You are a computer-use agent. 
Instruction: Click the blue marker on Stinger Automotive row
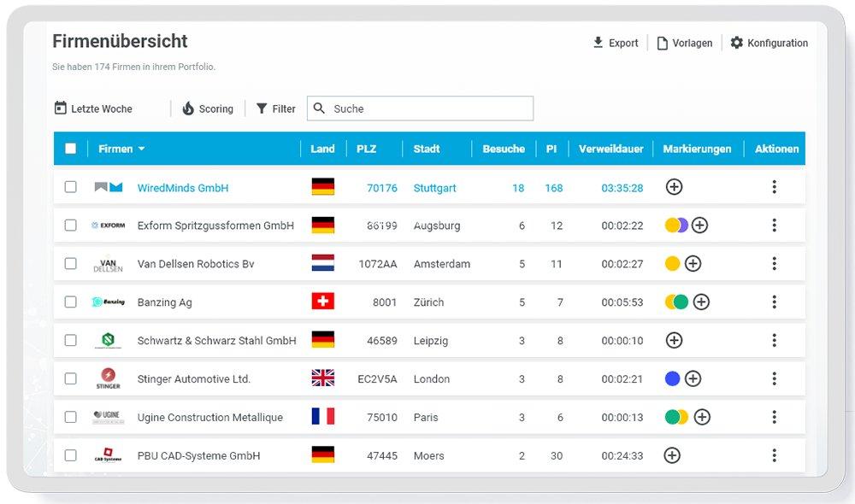coord(672,378)
